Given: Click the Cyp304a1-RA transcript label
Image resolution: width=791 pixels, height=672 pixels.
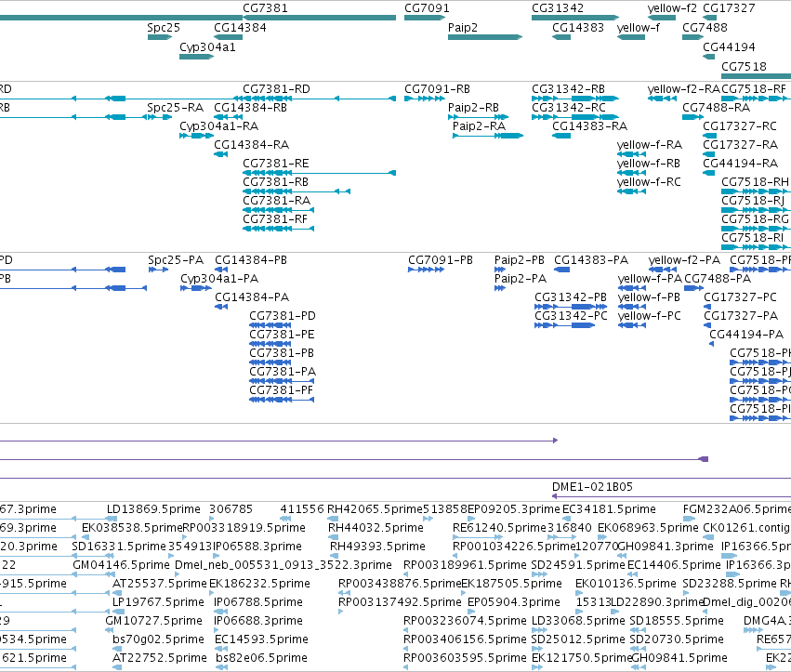Looking at the screenshot, I should [219, 126].
